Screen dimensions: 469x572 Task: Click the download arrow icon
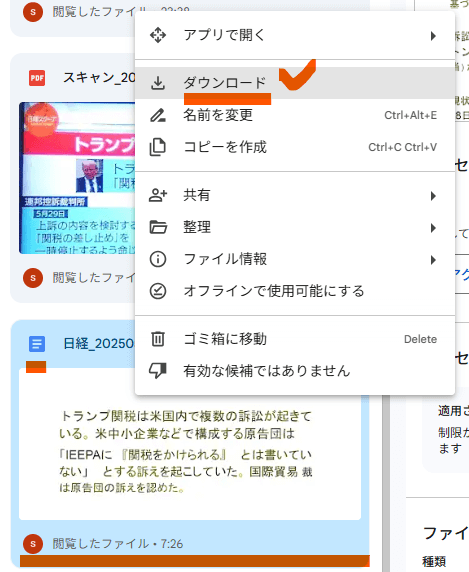[x=158, y=83]
